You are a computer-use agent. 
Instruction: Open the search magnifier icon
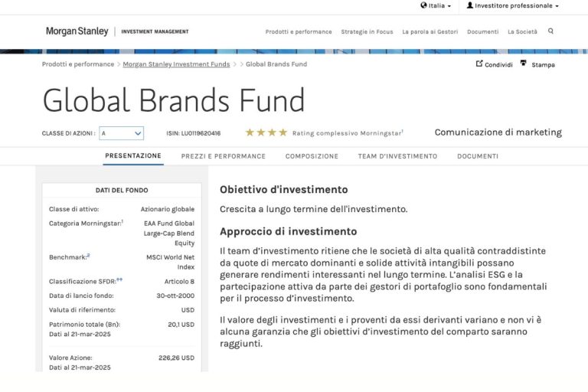pos(550,31)
